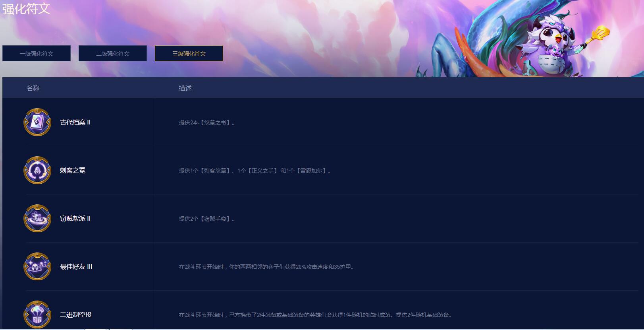
Task: Select the 窃贼帮派 II augment icon
Action: click(37, 219)
